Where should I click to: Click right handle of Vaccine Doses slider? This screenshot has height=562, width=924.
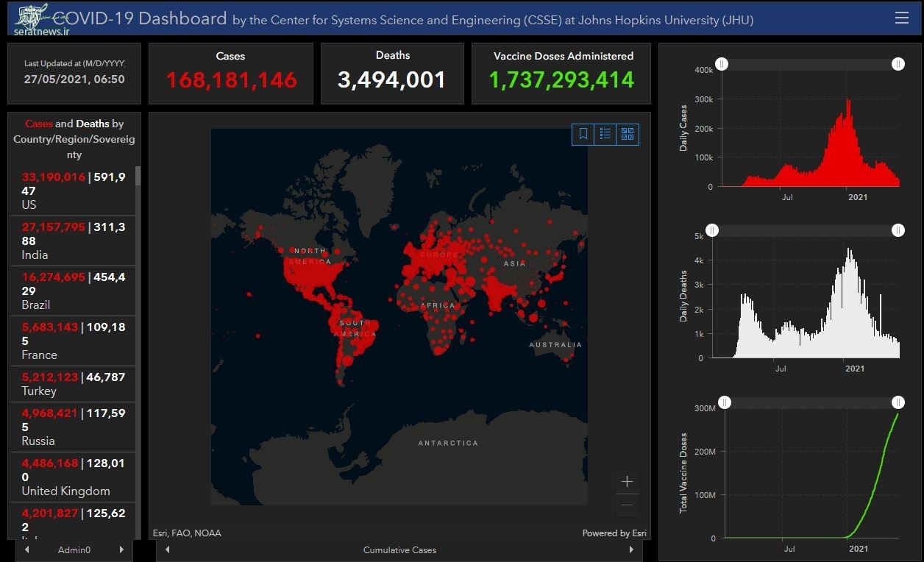click(898, 402)
